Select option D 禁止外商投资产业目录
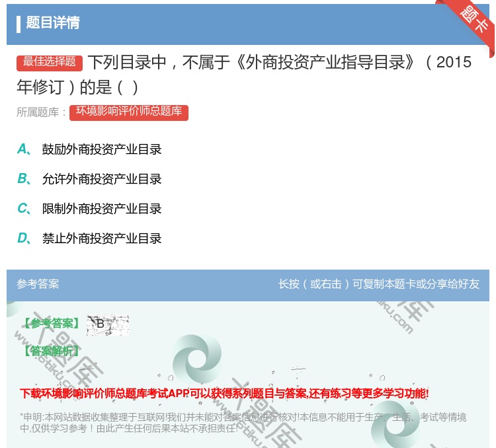The height and width of the screenshot is (448, 496). 89,239
